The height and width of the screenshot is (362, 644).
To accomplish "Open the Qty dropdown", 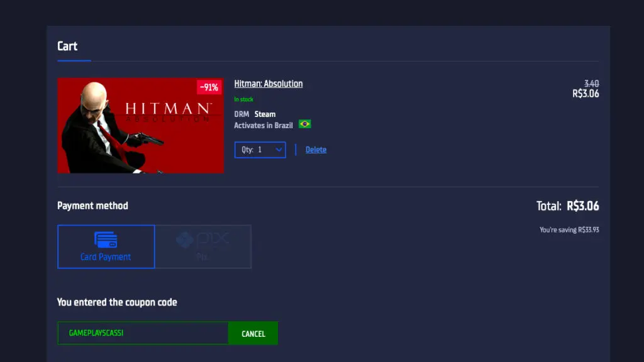I will 260,150.
